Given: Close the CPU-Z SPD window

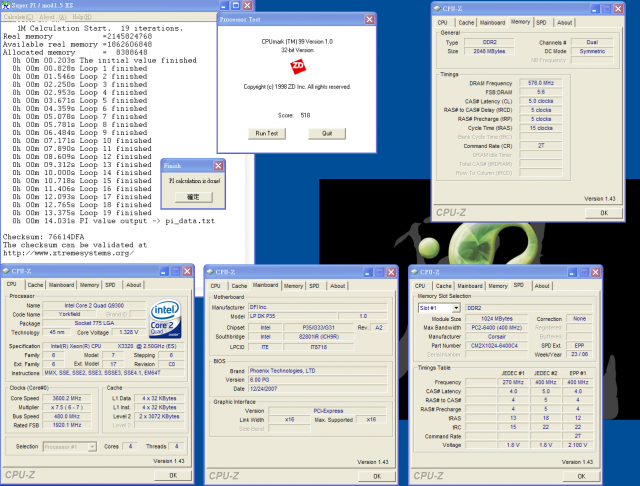Looking at the screenshot, I should click(x=596, y=272).
